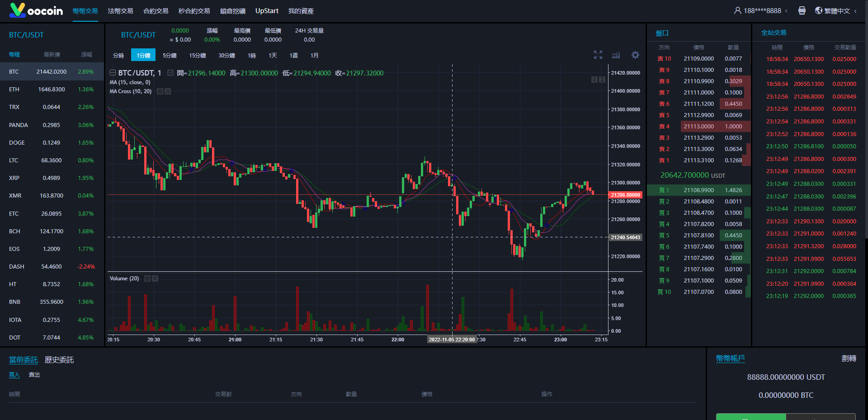This screenshot has height=420, width=868.
Task: Open the 繁體中文 language dropdown
Action: click(x=836, y=11)
